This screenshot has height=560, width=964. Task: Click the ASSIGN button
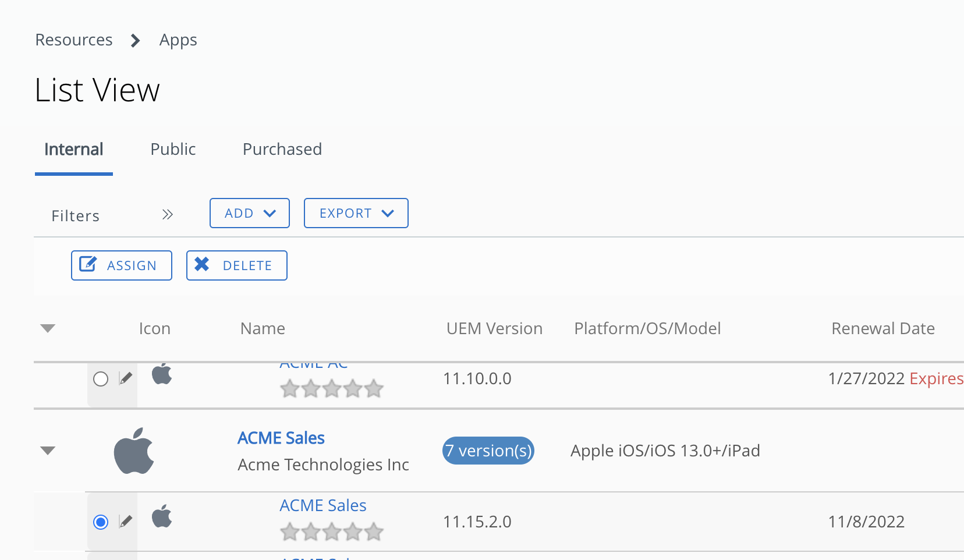pos(122,265)
